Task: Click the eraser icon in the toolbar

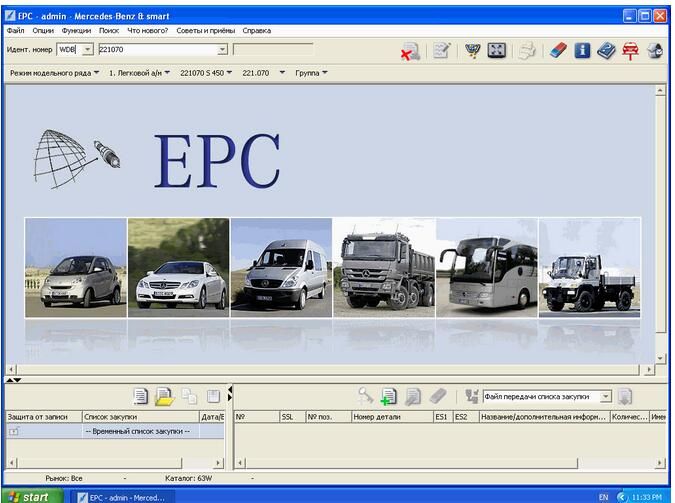Action: coord(558,50)
